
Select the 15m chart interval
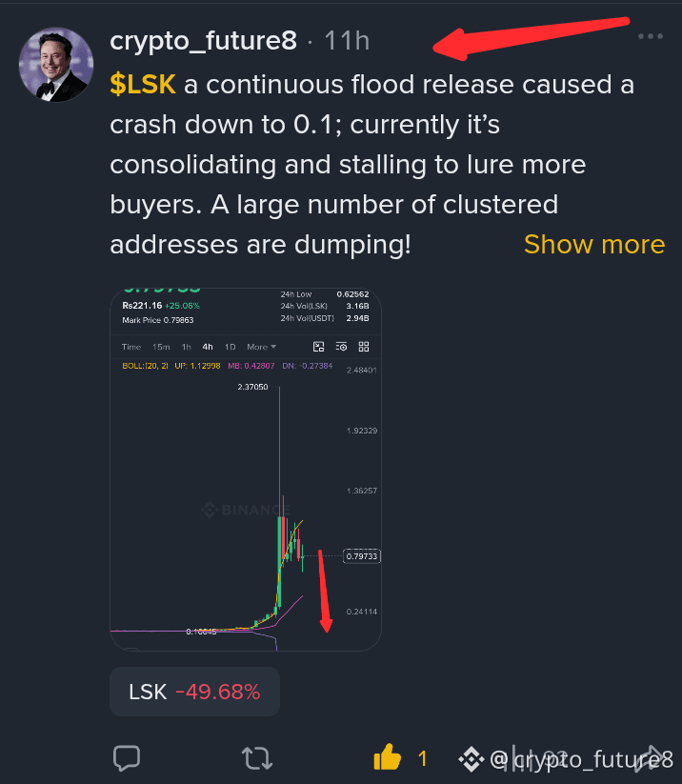point(161,347)
